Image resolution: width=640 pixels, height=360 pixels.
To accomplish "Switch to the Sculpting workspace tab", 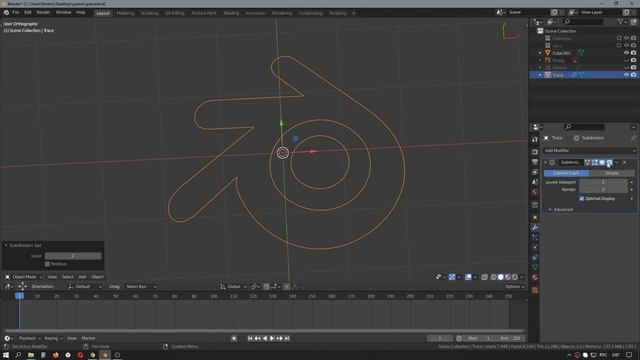I will tap(149, 13).
